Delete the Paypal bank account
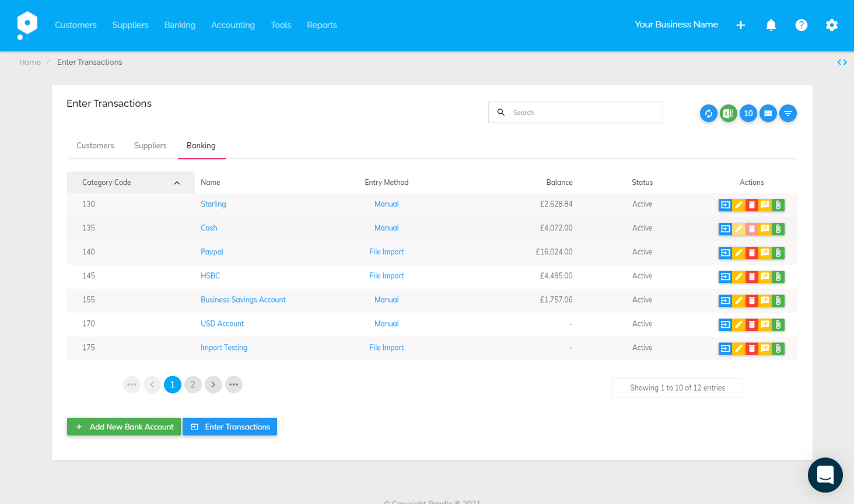854x504 pixels. (751, 253)
